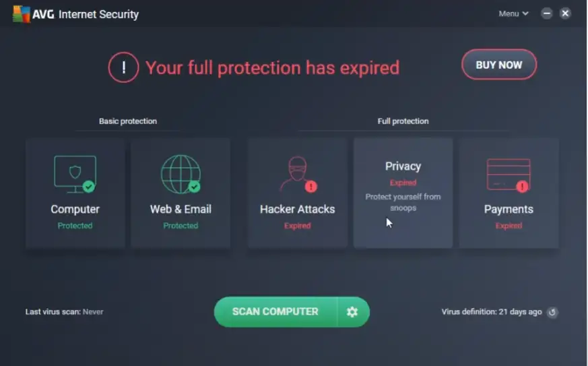Start a scan with Scan Computer button
The width and height of the screenshot is (588, 366).
pyautogui.click(x=275, y=312)
